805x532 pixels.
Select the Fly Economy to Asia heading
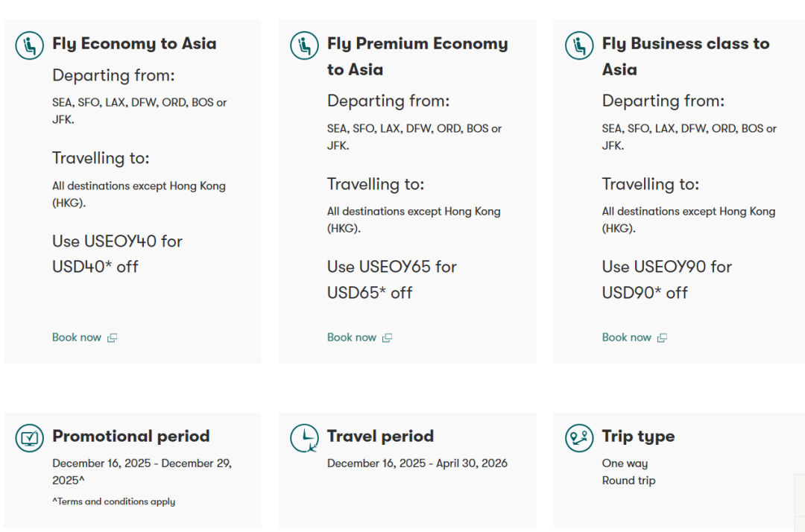tap(134, 44)
